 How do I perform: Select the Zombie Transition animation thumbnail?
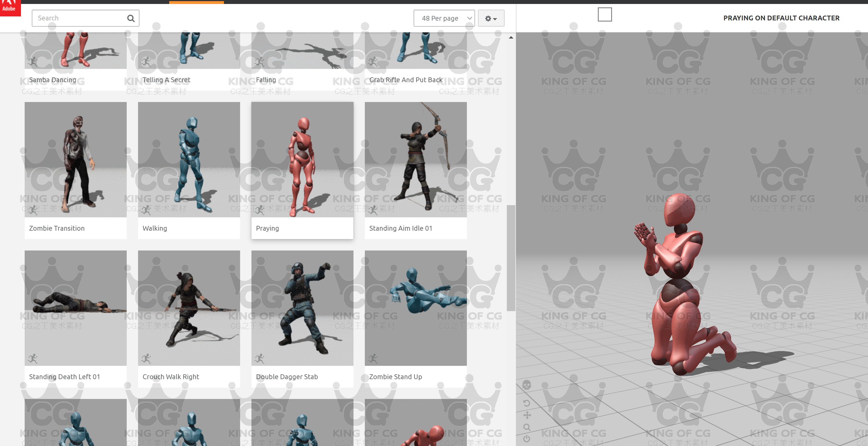tap(75, 160)
